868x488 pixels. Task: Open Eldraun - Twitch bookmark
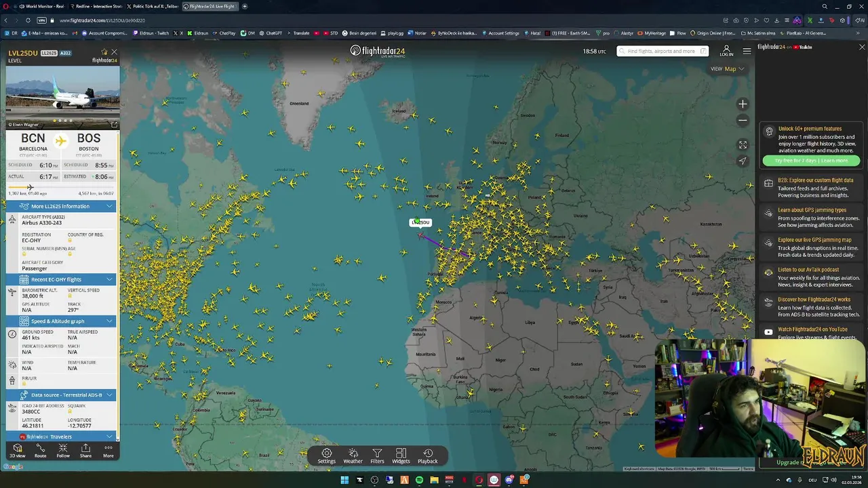pyautogui.click(x=151, y=33)
